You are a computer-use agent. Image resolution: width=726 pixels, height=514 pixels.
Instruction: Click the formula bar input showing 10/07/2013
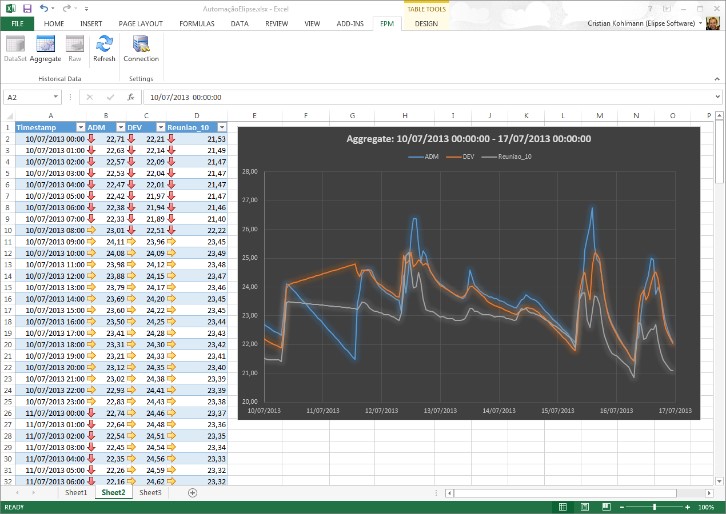point(430,97)
